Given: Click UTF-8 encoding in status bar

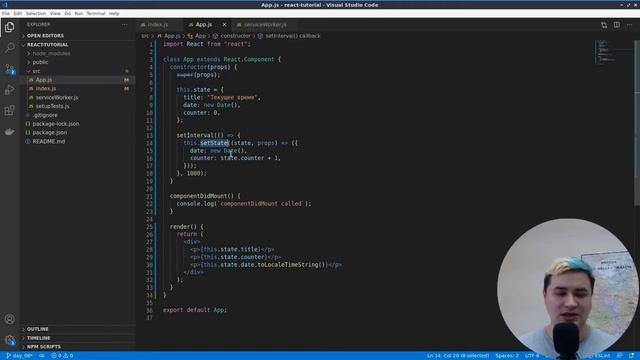Looking at the screenshot, I should click(x=532, y=356).
